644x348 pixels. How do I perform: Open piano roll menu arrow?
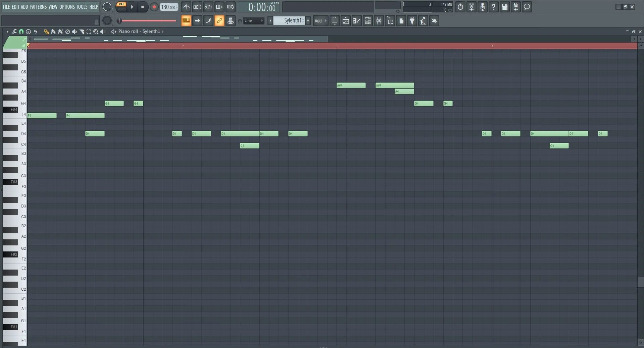[7, 32]
